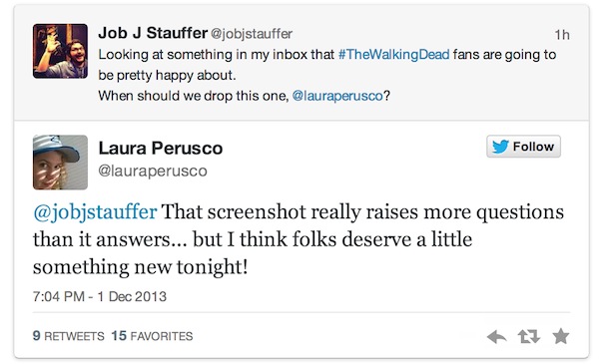
Task: Favorite the tweet with star icon
Action: click(561, 336)
